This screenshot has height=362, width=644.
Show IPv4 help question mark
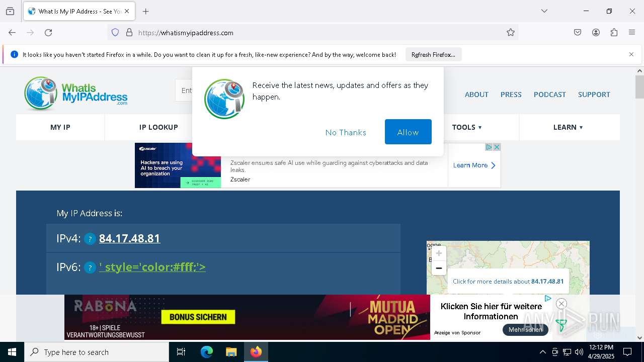coord(90,239)
